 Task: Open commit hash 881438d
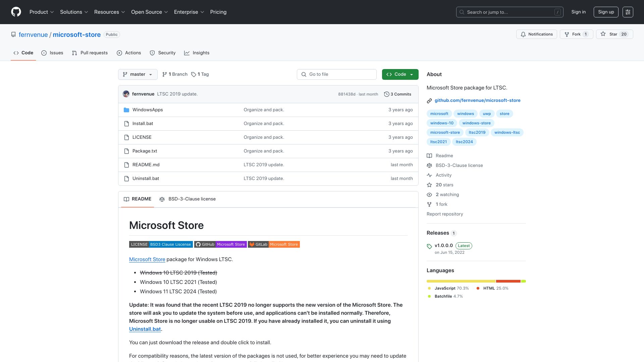[x=346, y=94]
